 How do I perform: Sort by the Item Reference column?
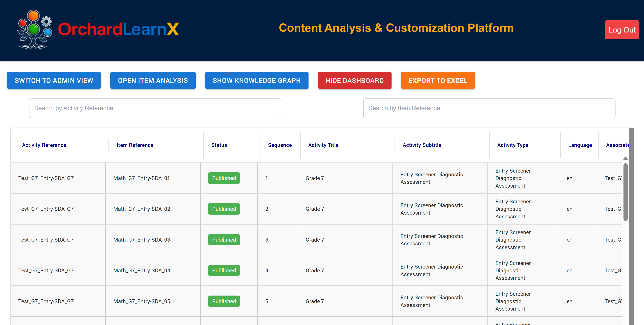(x=135, y=145)
